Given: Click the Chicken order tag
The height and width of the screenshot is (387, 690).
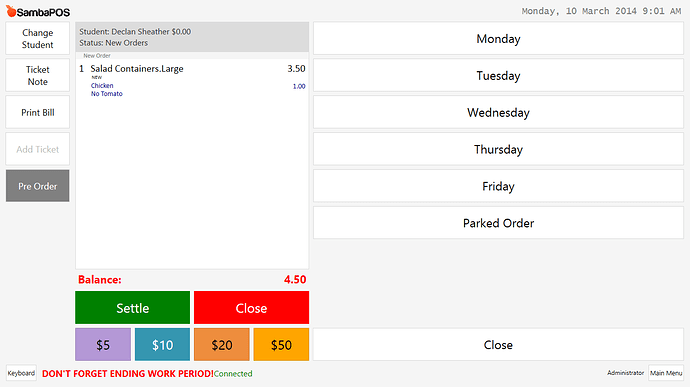Looking at the screenshot, I should pos(102,85).
